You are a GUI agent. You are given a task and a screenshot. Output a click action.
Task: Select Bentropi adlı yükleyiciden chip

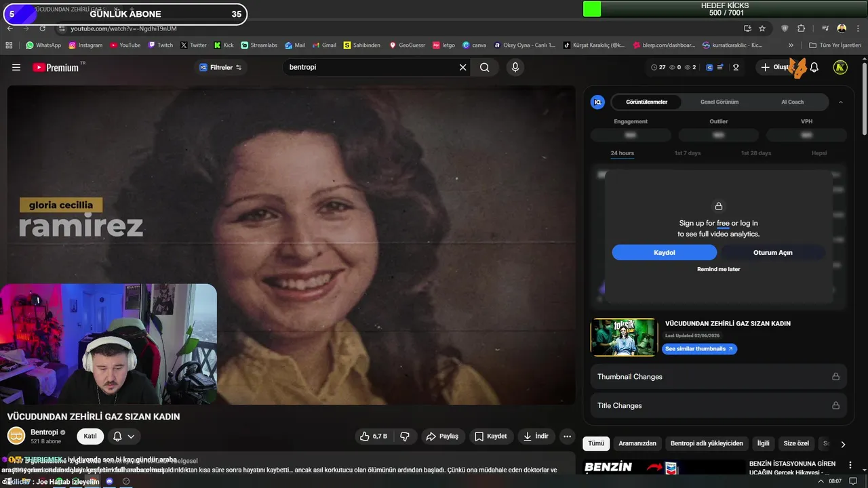coord(707,443)
